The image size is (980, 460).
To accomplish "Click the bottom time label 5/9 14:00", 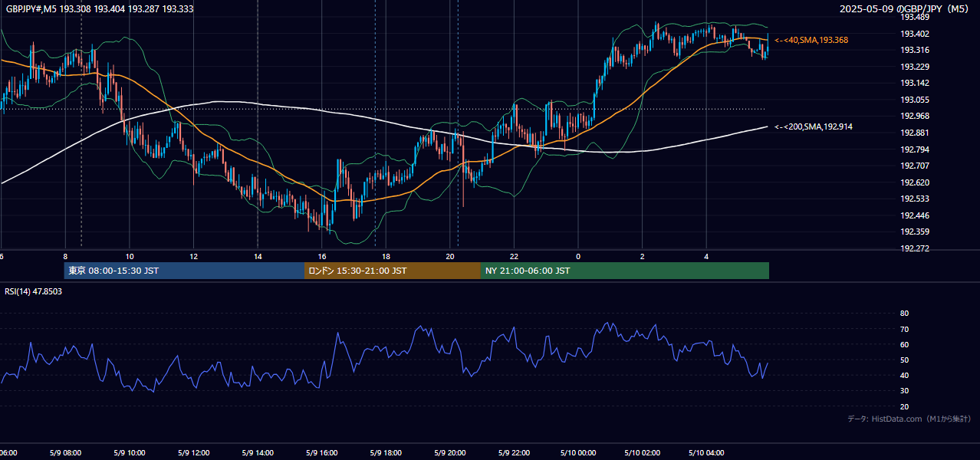I will pos(257,453).
